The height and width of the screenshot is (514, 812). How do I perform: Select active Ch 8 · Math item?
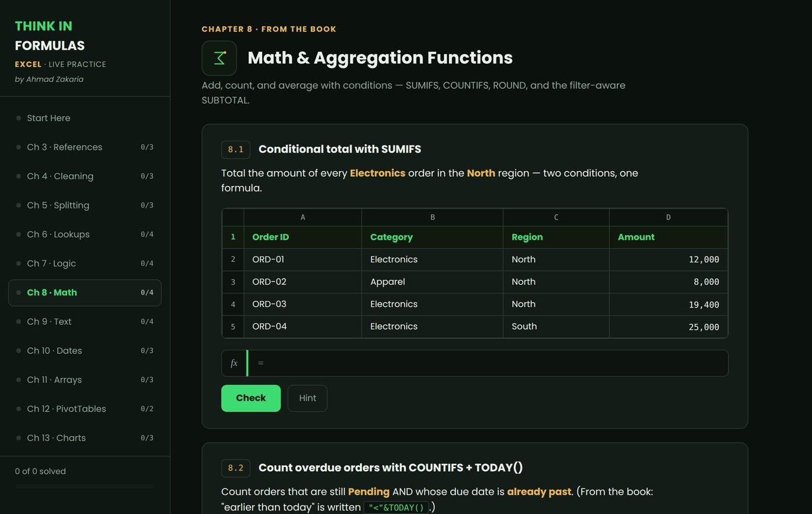click(85, 292)
